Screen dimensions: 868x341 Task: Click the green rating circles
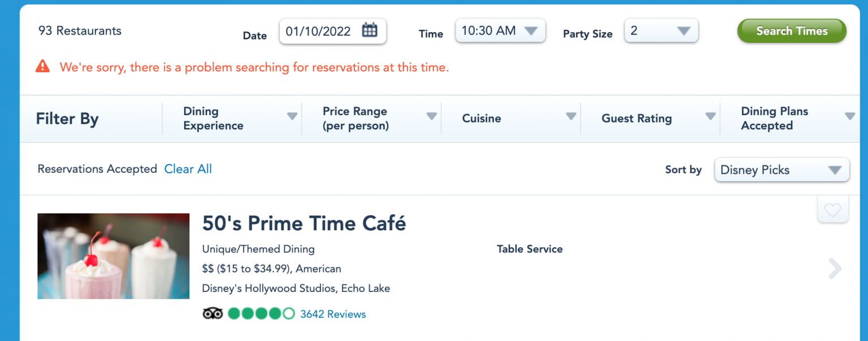(261, 314)
